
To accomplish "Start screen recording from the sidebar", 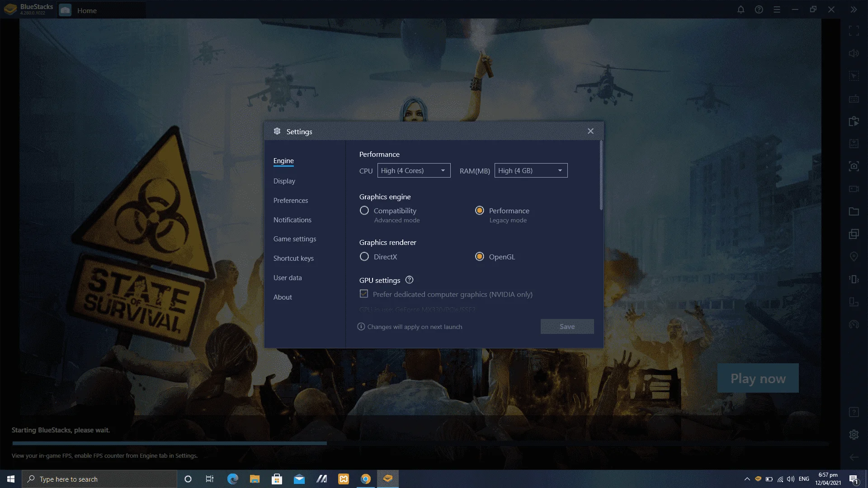I will coord(854,189).
